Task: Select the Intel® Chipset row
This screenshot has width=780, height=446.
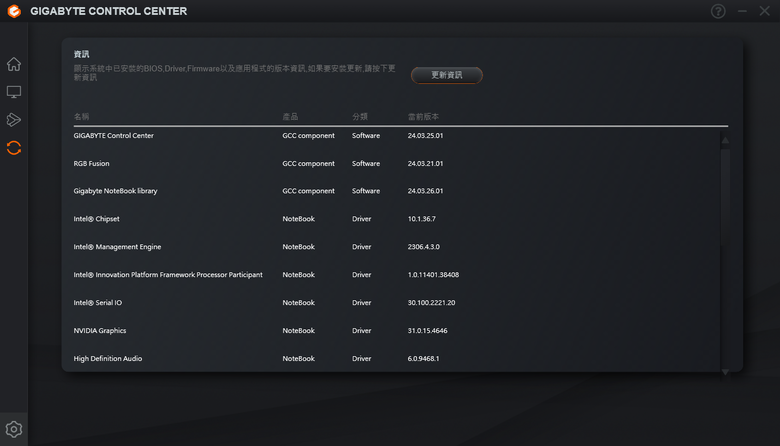Action: coord(396,219)
